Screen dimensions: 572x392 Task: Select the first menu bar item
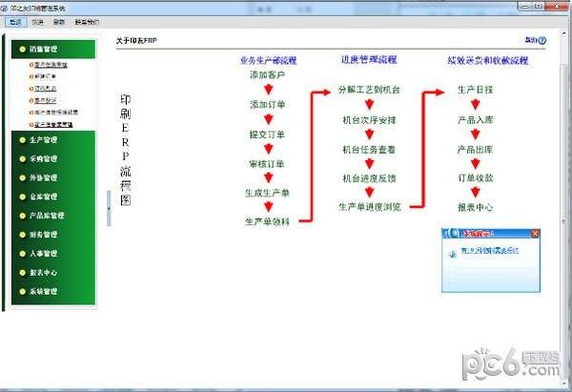tap(14, 20)
